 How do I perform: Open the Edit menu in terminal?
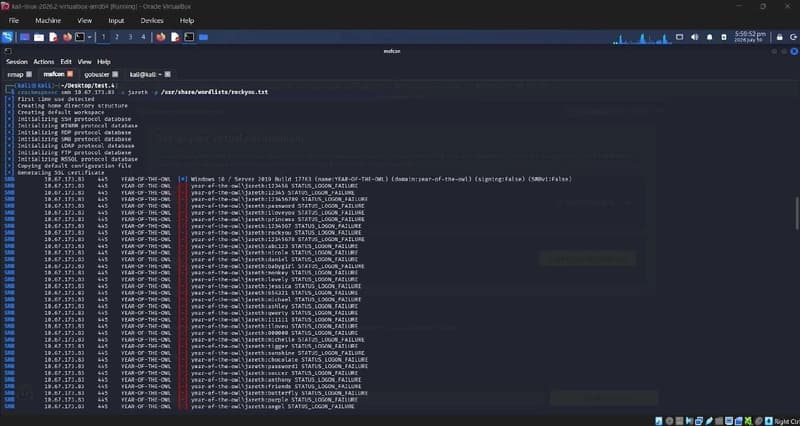(66, 62)
